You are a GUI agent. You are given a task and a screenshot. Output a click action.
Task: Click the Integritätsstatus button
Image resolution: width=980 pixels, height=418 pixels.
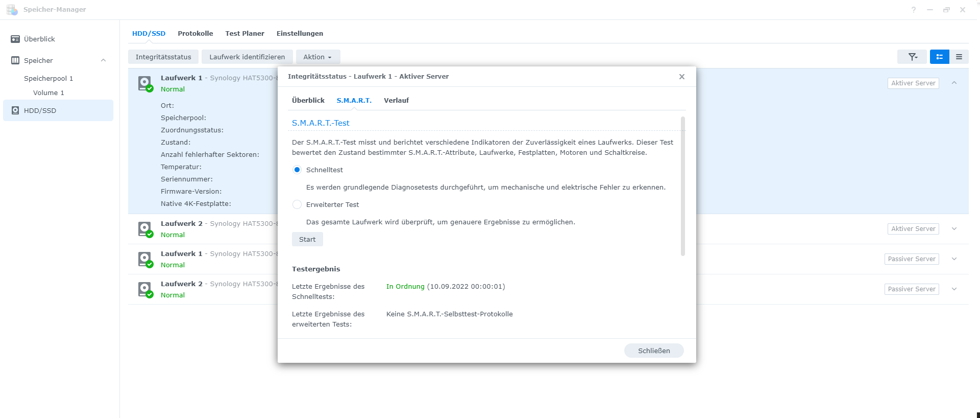163,57
